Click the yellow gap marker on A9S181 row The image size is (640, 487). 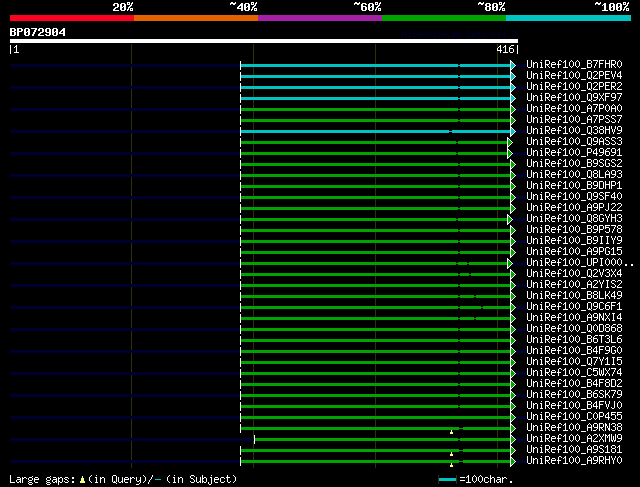pos(451,454)
